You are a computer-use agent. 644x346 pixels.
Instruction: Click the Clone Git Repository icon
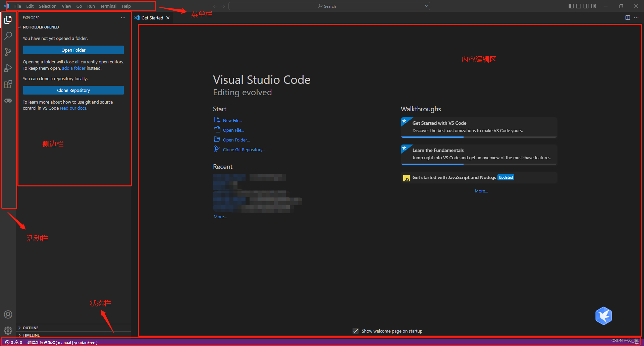click(217, 149)
